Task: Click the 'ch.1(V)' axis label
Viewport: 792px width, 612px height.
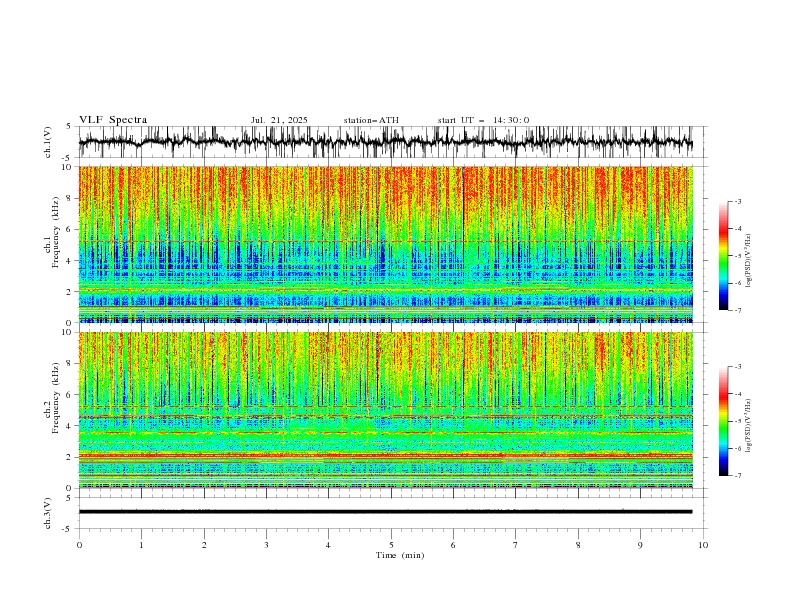Action: (48, 142)
